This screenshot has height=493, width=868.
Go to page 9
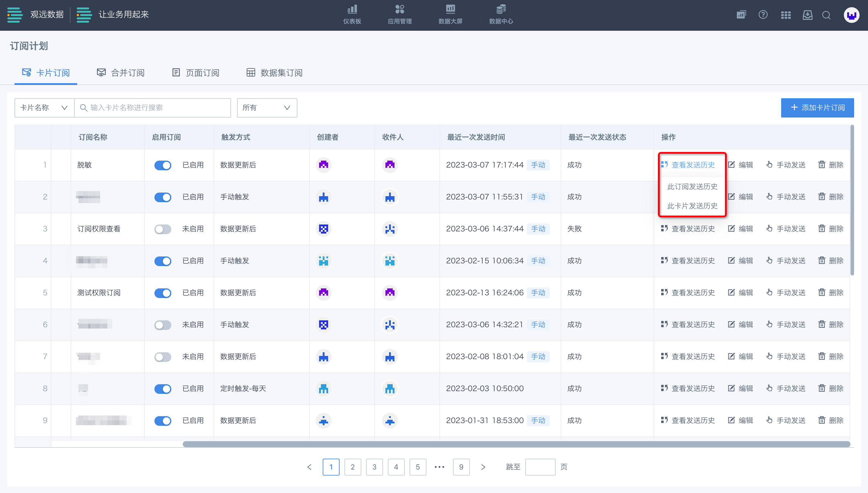pos(461,467)
